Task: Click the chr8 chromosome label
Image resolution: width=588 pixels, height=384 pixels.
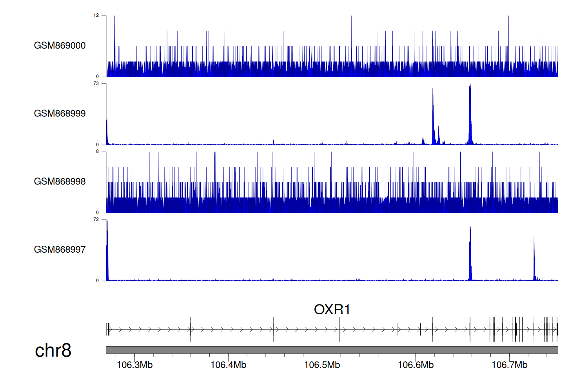Action: coord(53,350)
